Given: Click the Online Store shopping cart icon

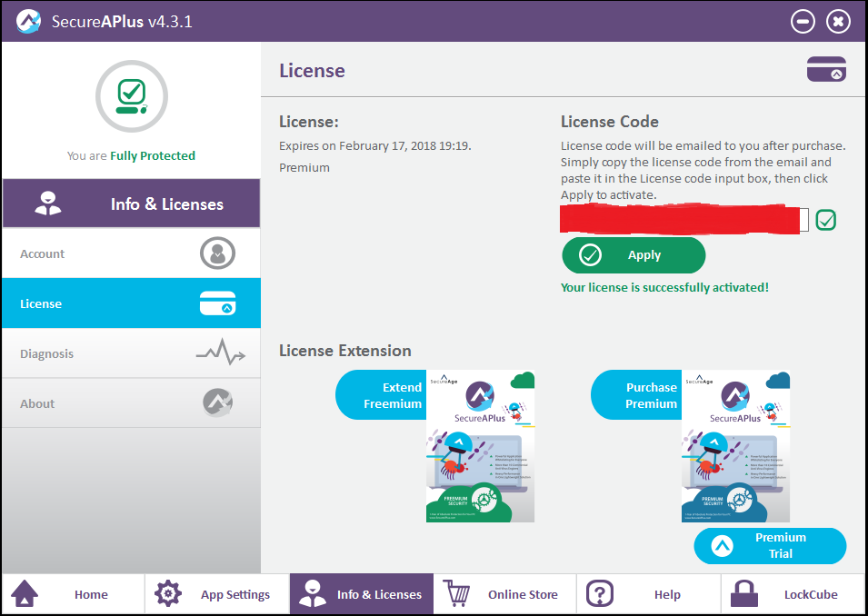Looking at the screenshot, I should coord(456,593).
